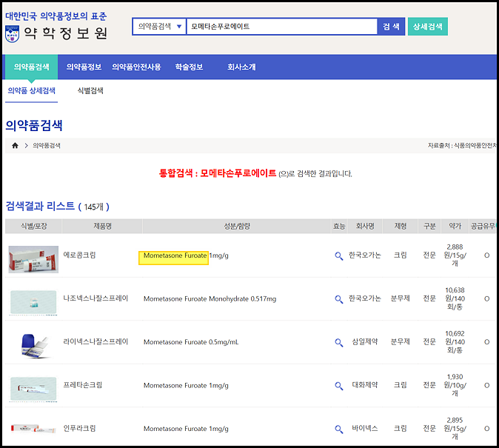Open 효능 magnifier for 나조넥스나잘스프레이
The height and width of the screenshot is (448, 499).
(x=338, y=299)
